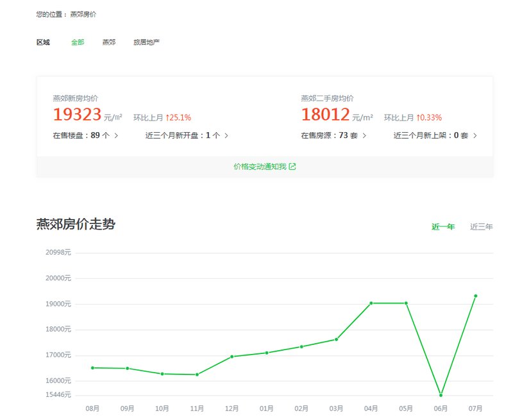Click the red up-arrow next to 25.1%

[x=166, y=117]
